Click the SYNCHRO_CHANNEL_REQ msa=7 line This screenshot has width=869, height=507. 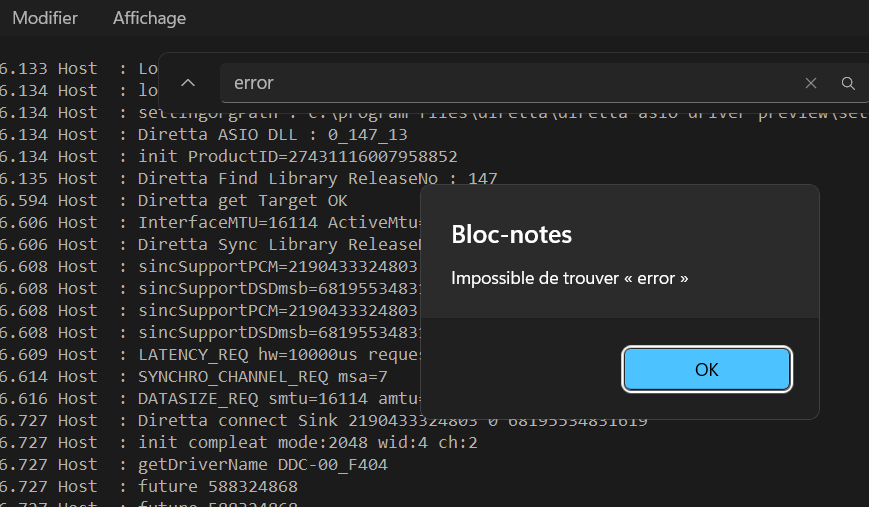click(262, 377)
